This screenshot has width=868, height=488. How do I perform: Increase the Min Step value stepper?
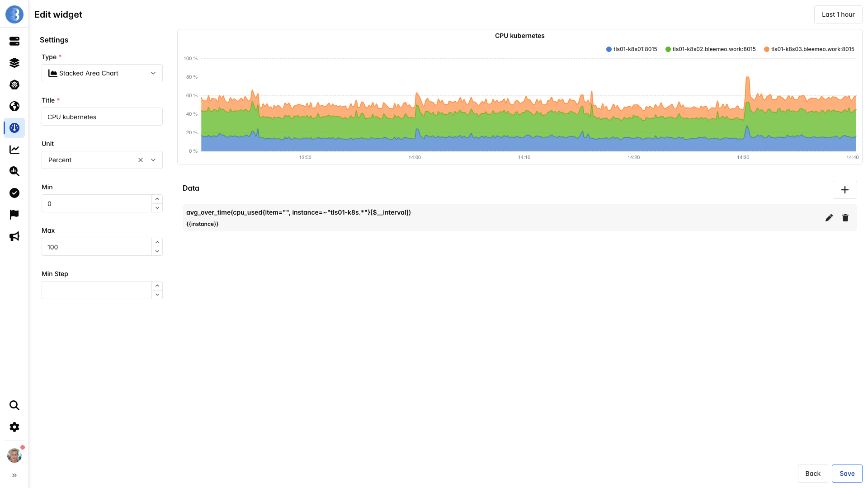tap(157, 286)
